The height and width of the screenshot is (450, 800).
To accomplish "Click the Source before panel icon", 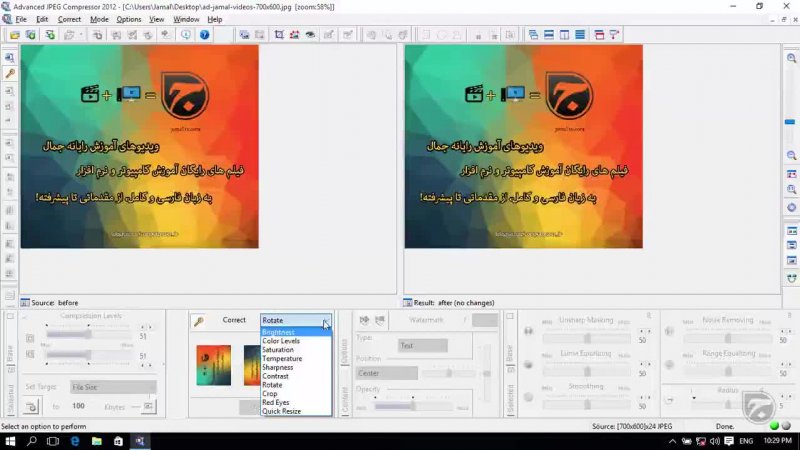I will [x=25, y=302].
